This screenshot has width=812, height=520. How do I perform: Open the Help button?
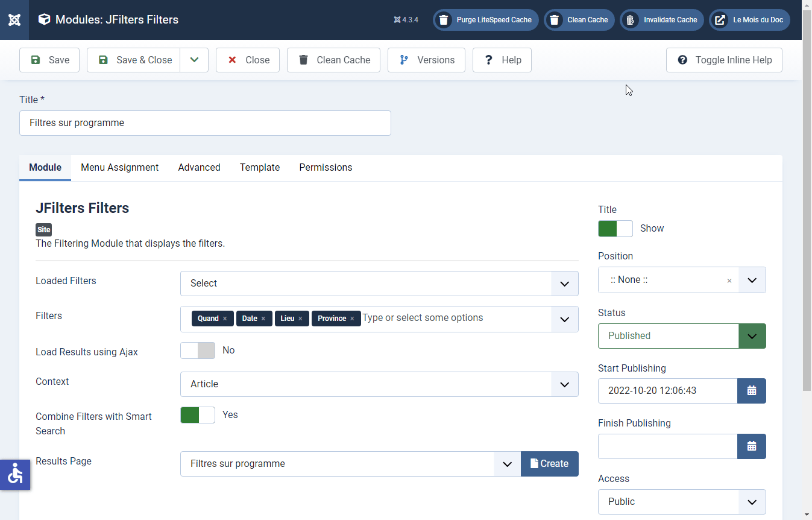pyautogui.click(x=502, y=60)
